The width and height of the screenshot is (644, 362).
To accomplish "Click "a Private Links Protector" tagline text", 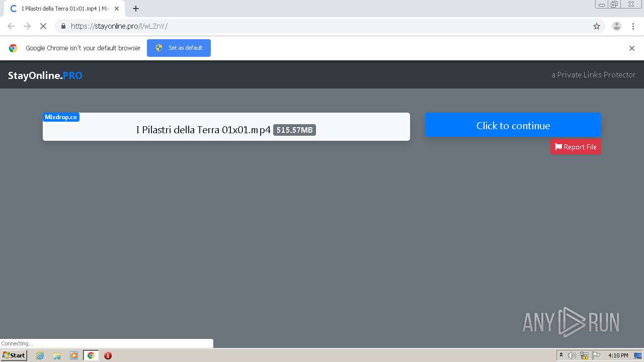I will pos(594,75).
